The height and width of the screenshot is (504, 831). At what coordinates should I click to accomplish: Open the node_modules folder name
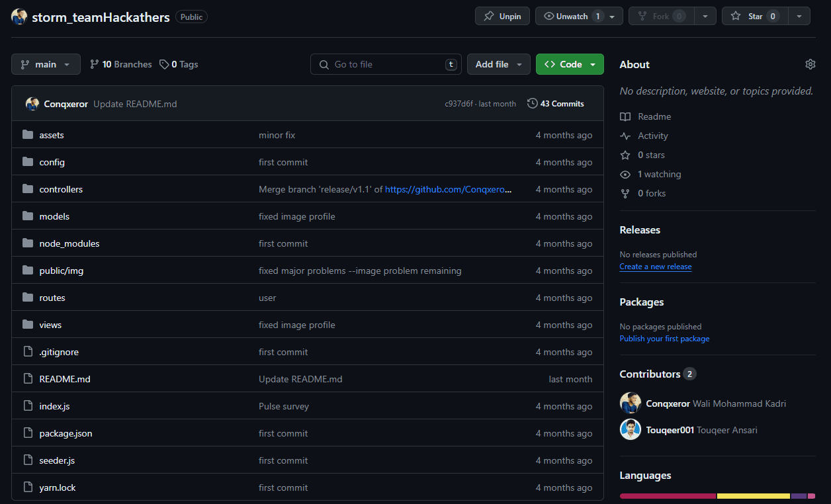[69, 243]
